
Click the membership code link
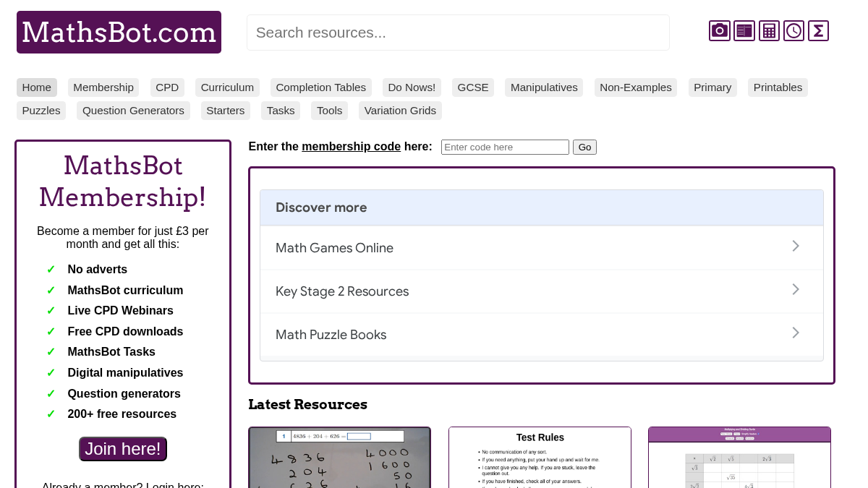point(351,147)
